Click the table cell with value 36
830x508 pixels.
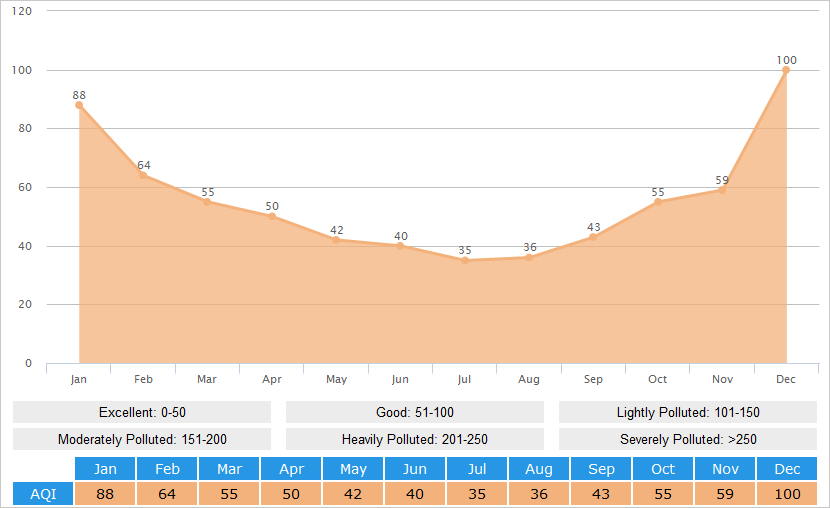click(x=539, y=494)
